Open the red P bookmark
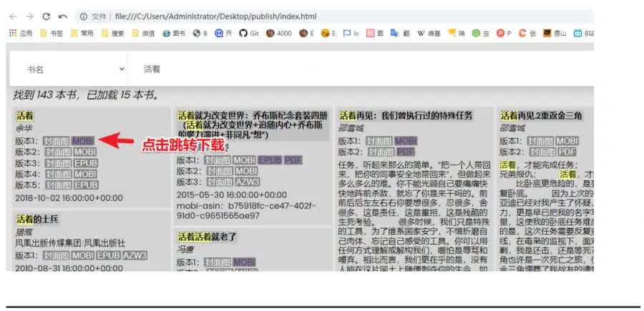This screenshot has width=644, height=311. 504,33
